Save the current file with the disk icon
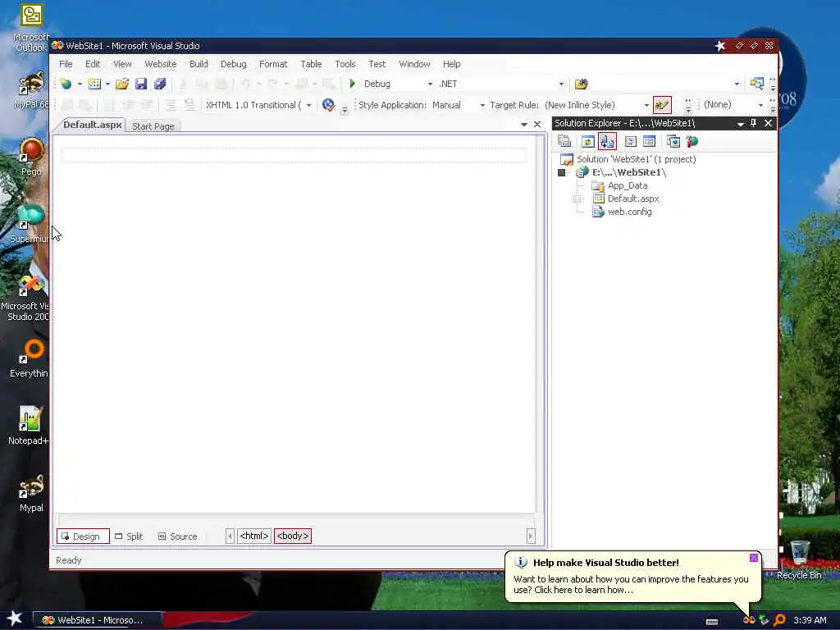The image size is (840, 630). tap(141, 84)
